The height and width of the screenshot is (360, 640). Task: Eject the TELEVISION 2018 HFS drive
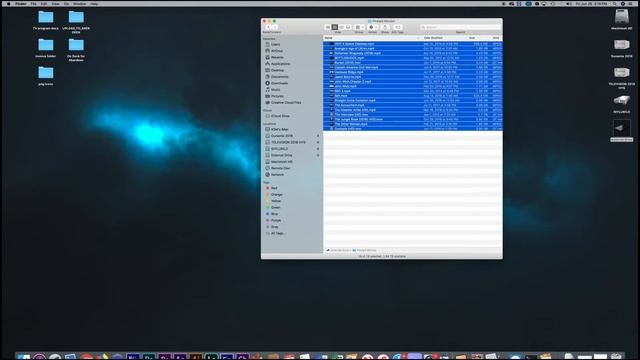(318, 142)
